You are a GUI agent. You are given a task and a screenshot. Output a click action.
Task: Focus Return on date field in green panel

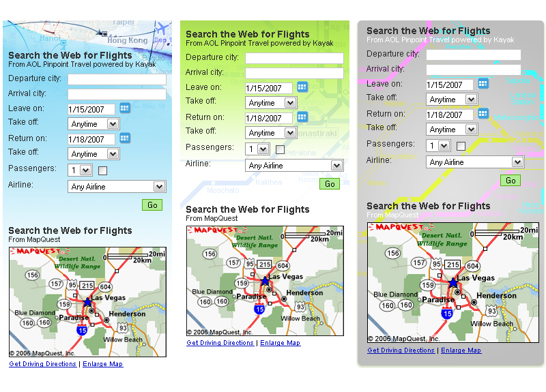(x=269, y=118)
